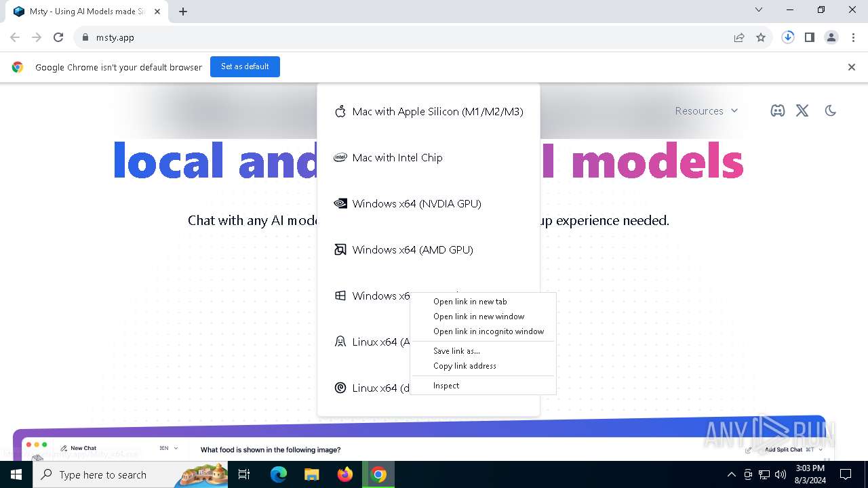The height and width of the screenshot is (488, 868).
Task: Open the Chrome downloads icon
Action: [788, 37]
